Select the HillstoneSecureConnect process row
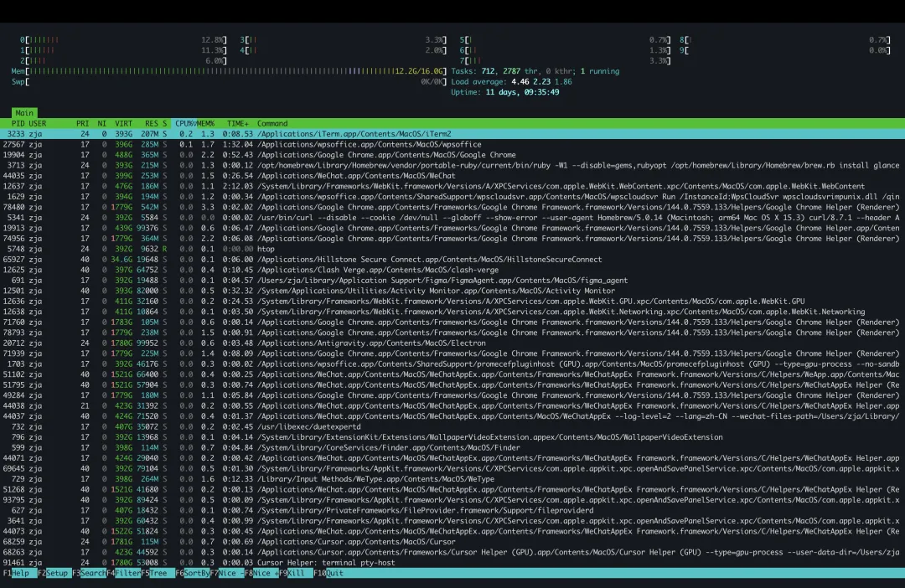 (452, 259)
